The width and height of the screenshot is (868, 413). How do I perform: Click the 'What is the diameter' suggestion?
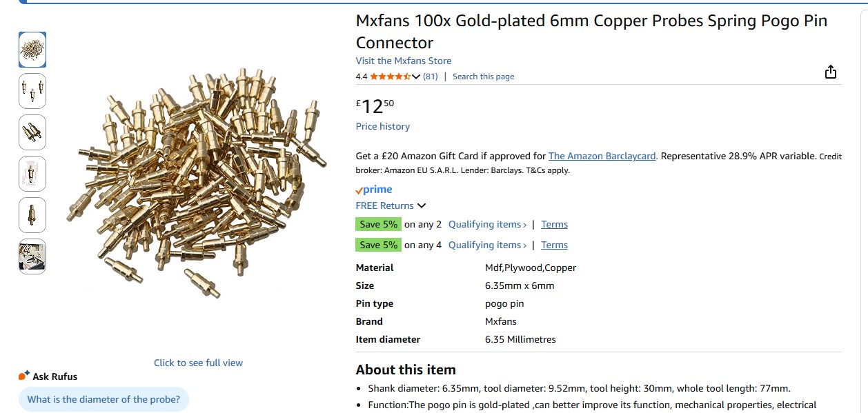(103, 399)
